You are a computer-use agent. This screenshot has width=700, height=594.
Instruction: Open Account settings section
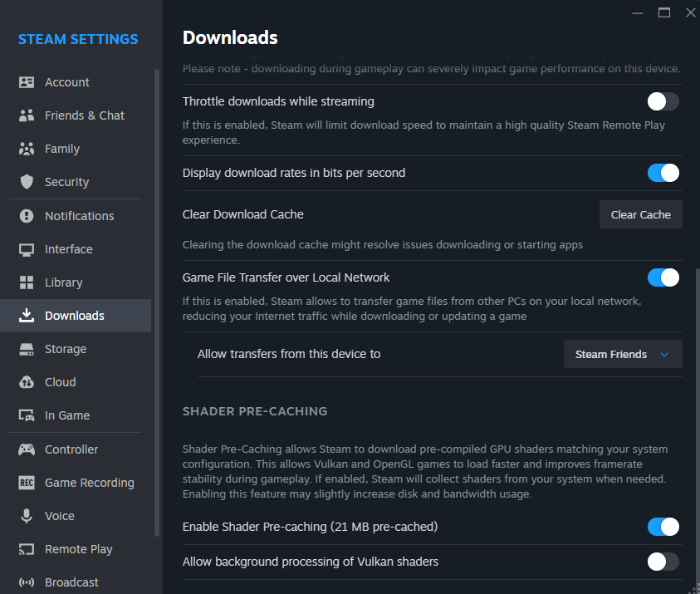(76, 82)
